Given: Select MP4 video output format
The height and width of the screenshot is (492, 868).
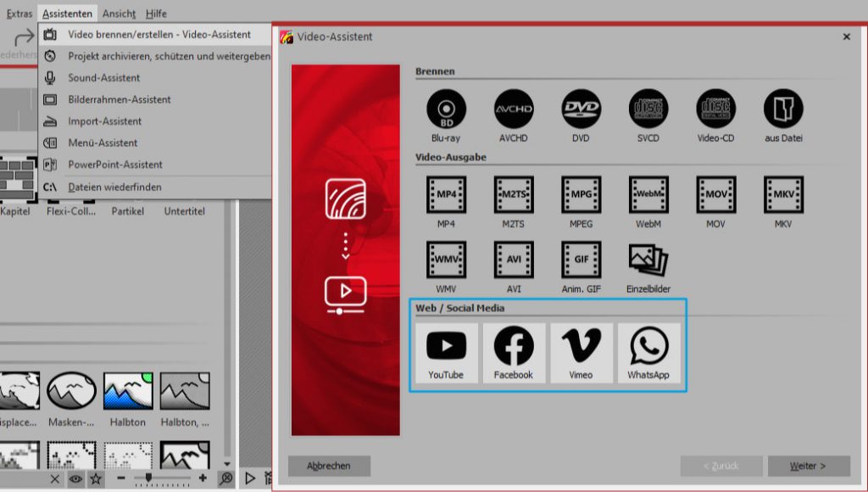Looking at the screenshot, I should coord(445,195).
